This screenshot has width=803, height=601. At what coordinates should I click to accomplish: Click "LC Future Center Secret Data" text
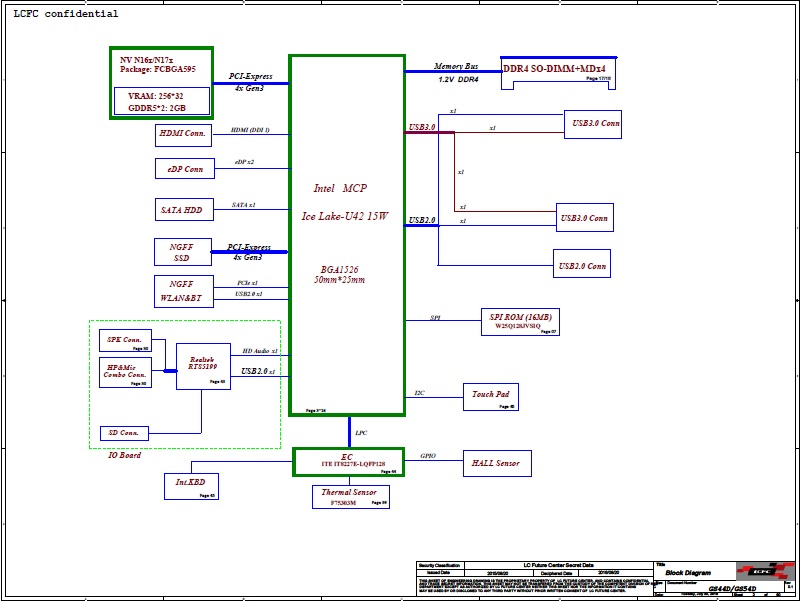point(558,565)
